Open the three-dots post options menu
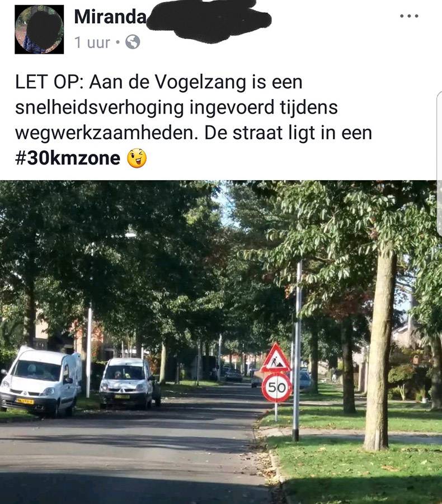Viewport: 442px width, 504px height. (409, 16)
